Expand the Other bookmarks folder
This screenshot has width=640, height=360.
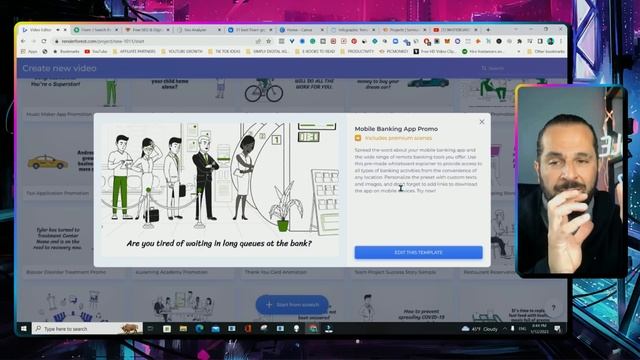[x=546, y=51]
